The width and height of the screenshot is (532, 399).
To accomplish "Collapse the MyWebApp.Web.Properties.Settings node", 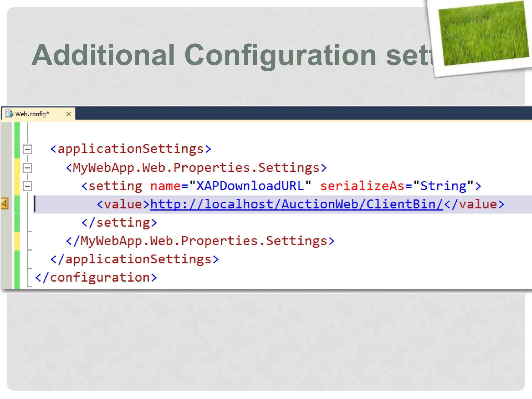I will pos(27,168).
